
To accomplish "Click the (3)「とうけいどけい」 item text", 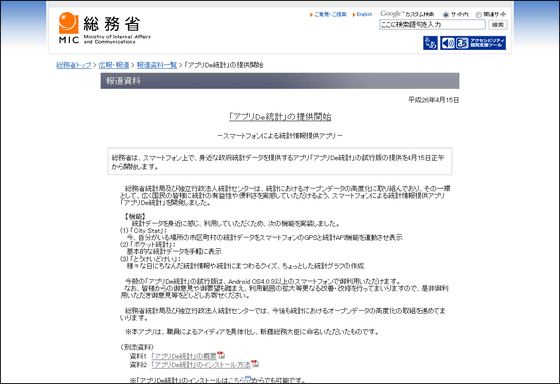I will point(150,259).
